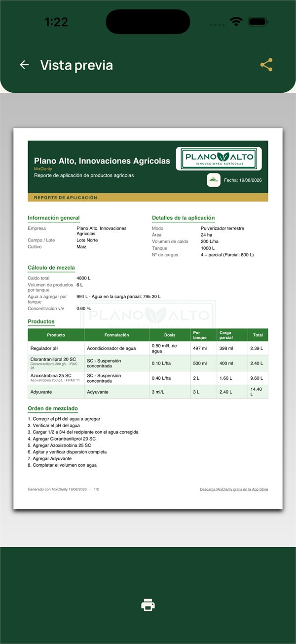This screenshot has height=644, width=296.
Task: Tap the printer icon at bottom
Action: (x=148, y=604)
